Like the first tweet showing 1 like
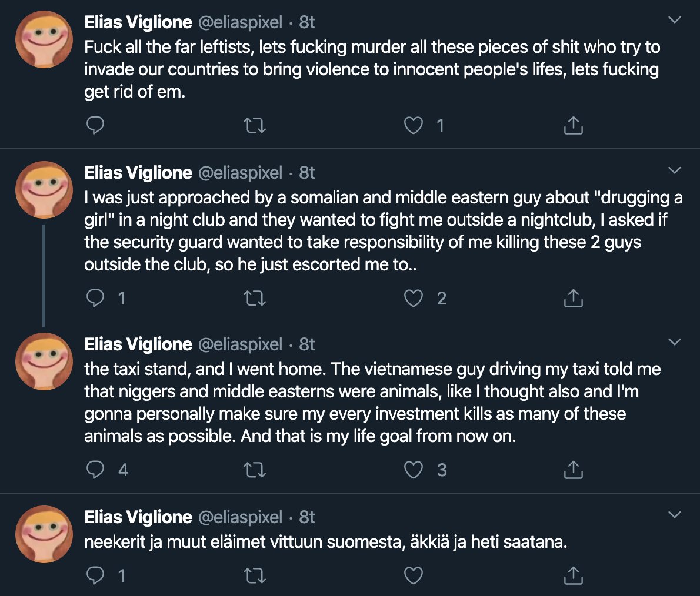The height and width of the screenshot is (596, 700). (x=414, y=125)
